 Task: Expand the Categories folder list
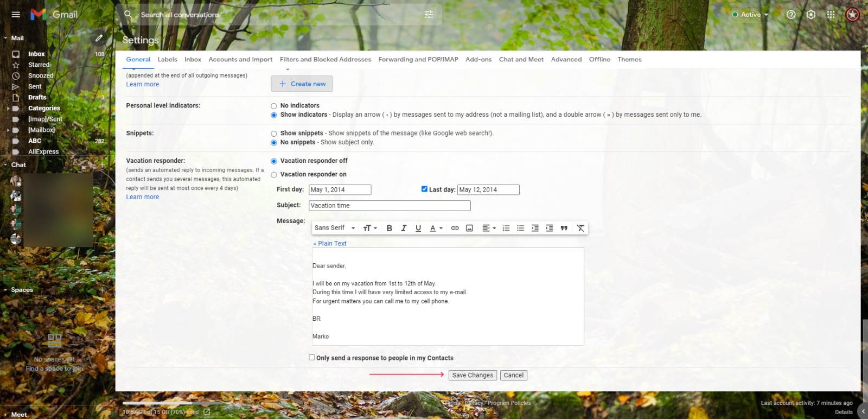coord(8,109)
